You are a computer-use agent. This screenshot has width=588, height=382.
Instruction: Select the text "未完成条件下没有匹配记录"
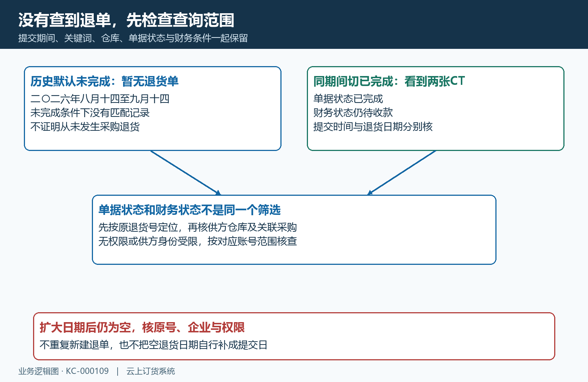pyautogui.click(x=90, y=113)
